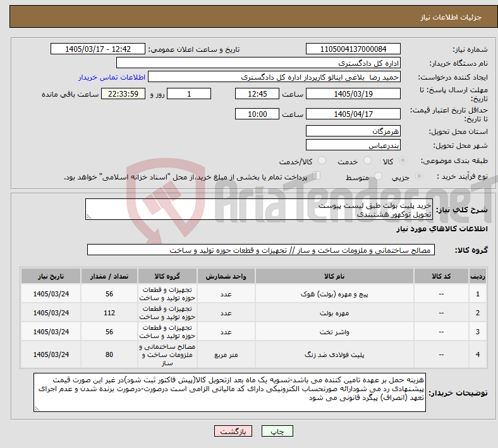Click the جزئیات اطلاعات نیاز page header

pos(451,17)
